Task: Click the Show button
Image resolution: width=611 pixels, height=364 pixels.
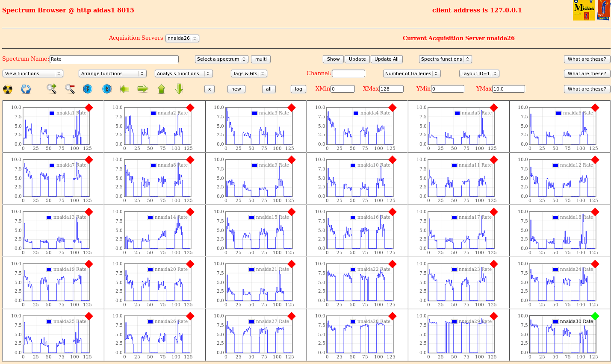Action: click(x=333, y=59)
